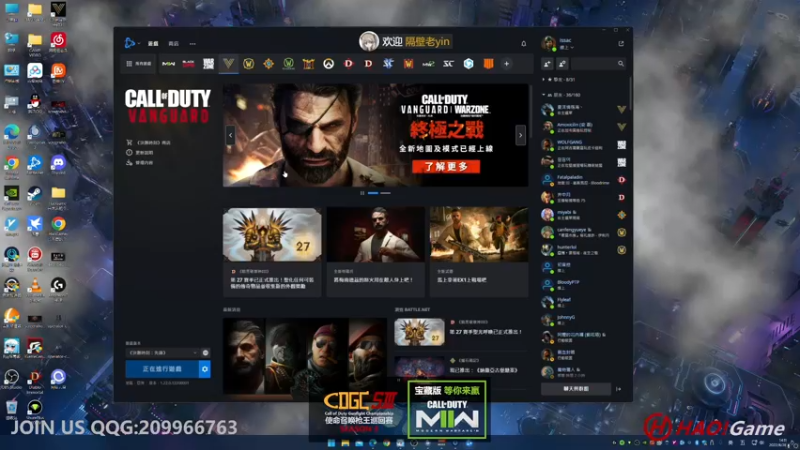Open white-suit character news card

[376, 252]
